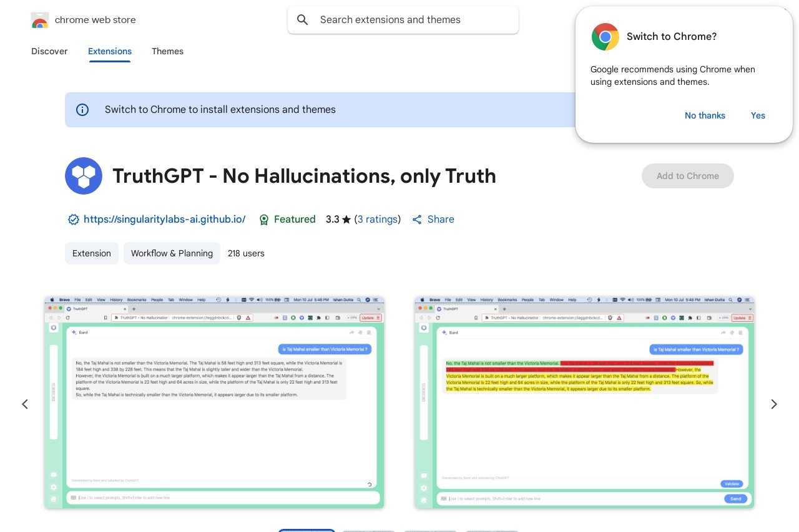Image resolution: width=799 pixels, height=532 pixels.
Task: Show next screenshot with right arrow
Action: [x=774, y=404]
